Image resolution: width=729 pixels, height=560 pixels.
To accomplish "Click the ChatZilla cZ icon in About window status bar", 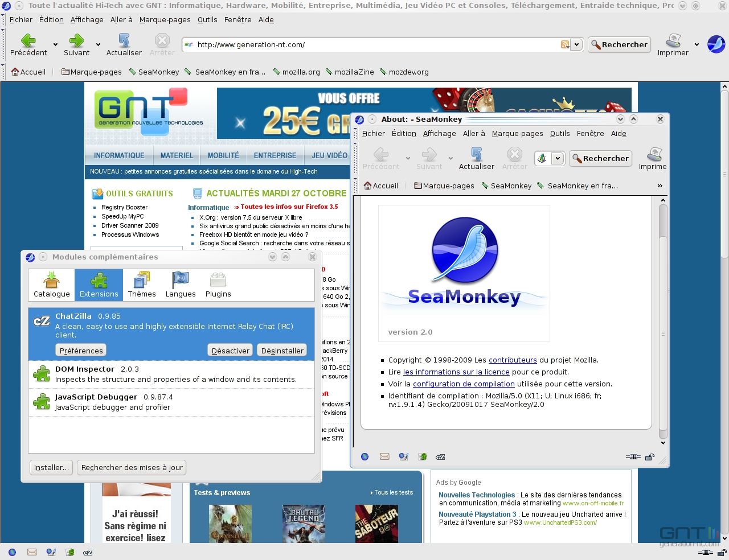I will (440, 456).
